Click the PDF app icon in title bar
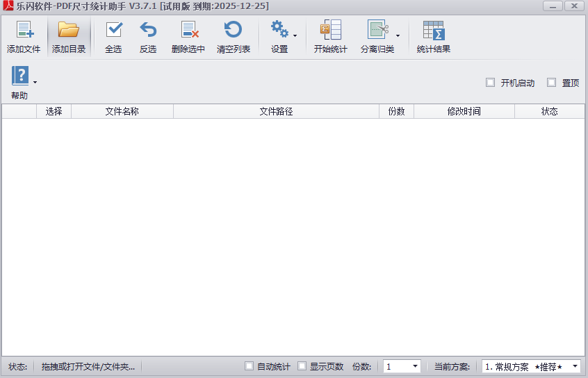588x378 pixels. pyautogui.click(x=8, y=6)
